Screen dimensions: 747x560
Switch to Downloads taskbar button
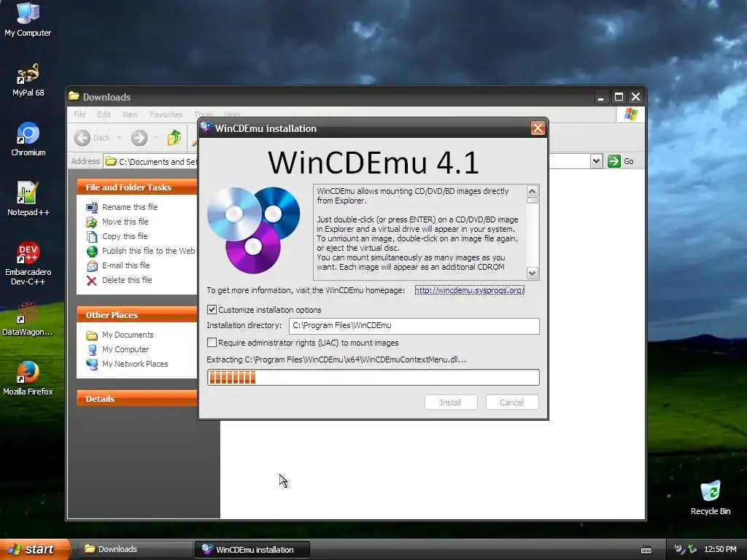[x=135, y=549]
